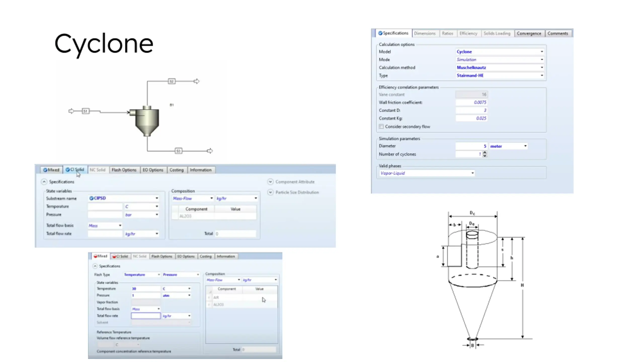644x362 pixels.
Task: Switch to the CI Solid tab
Action: [75, 170]
